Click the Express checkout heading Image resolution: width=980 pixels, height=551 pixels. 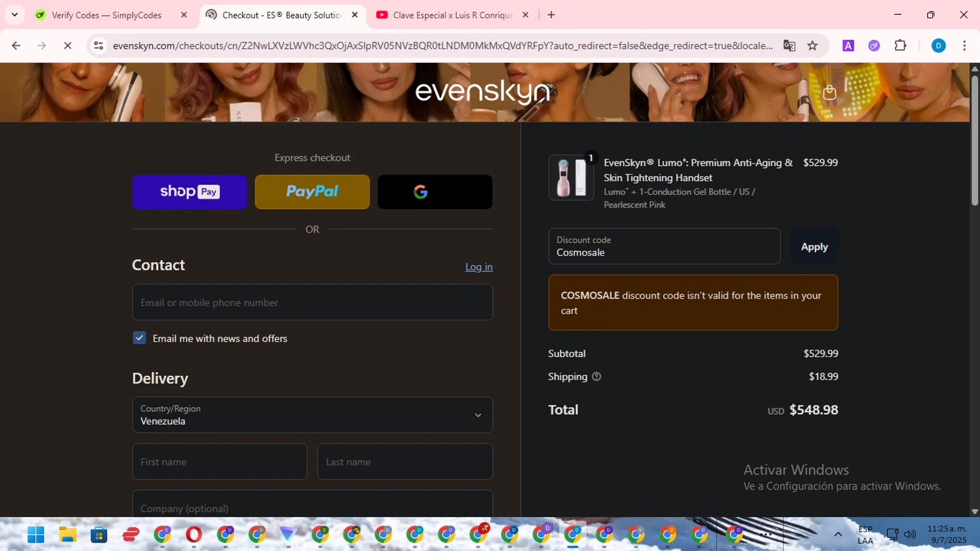pyautogui.click(x=312, y=158)
